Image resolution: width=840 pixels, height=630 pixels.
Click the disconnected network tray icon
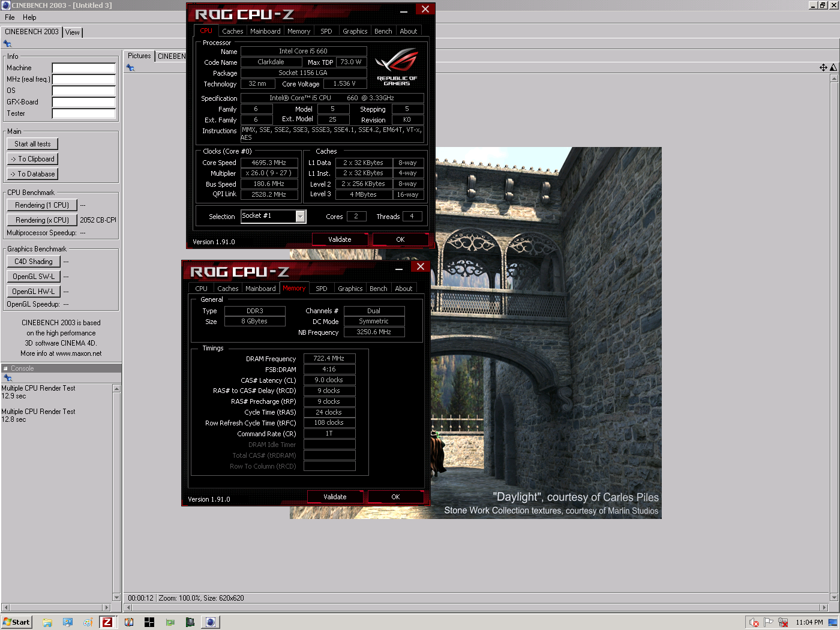point(783,622)
